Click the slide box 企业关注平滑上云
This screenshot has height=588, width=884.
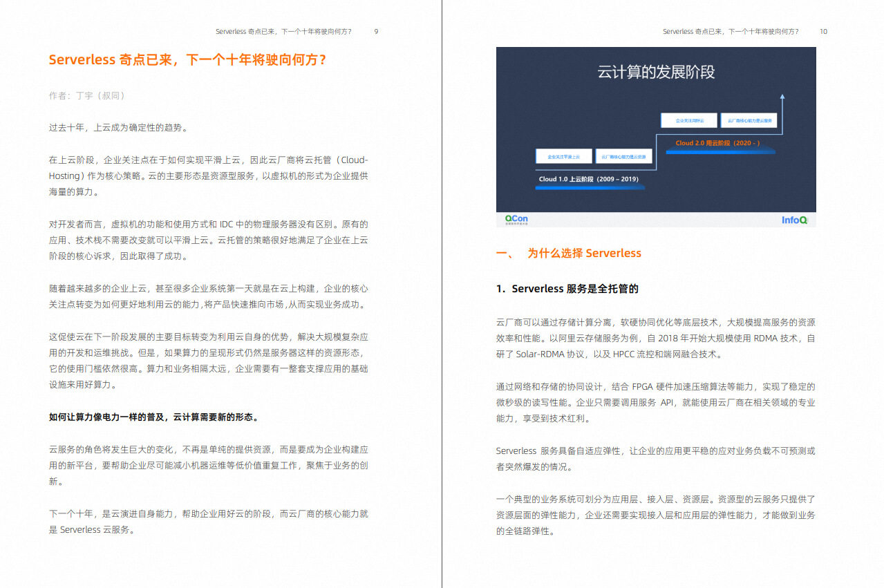(x=563, y=157)
